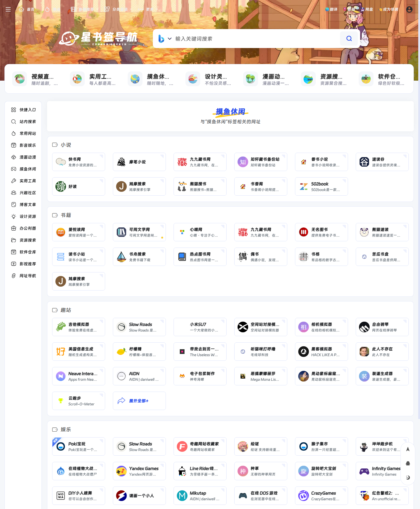Screen dimensions: 420x509
Task: Open the QQ penguin contact icon
Action: click(408, 463)
